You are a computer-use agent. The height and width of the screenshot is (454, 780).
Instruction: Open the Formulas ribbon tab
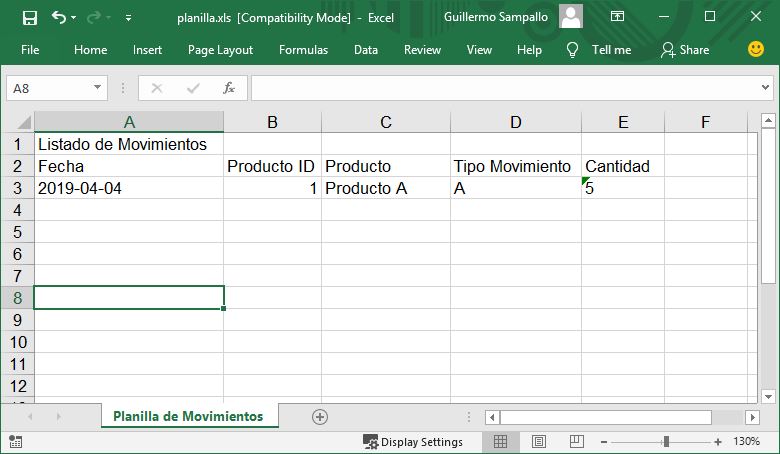click(x=303, y=50)
